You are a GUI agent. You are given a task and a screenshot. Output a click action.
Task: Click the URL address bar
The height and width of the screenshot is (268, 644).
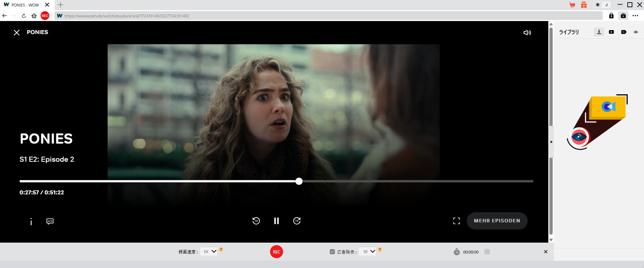(328, 16)
